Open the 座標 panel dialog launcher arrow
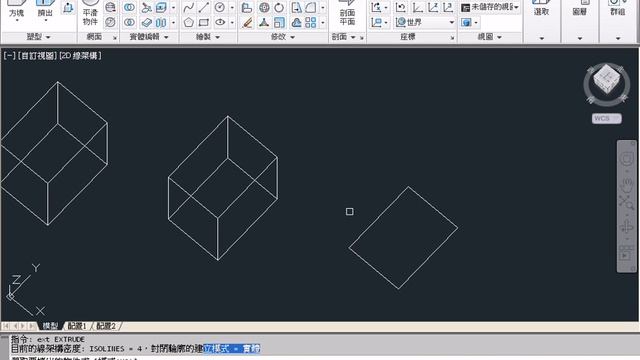The width and height of the screenshot is (640, 360). click(452, 38)
